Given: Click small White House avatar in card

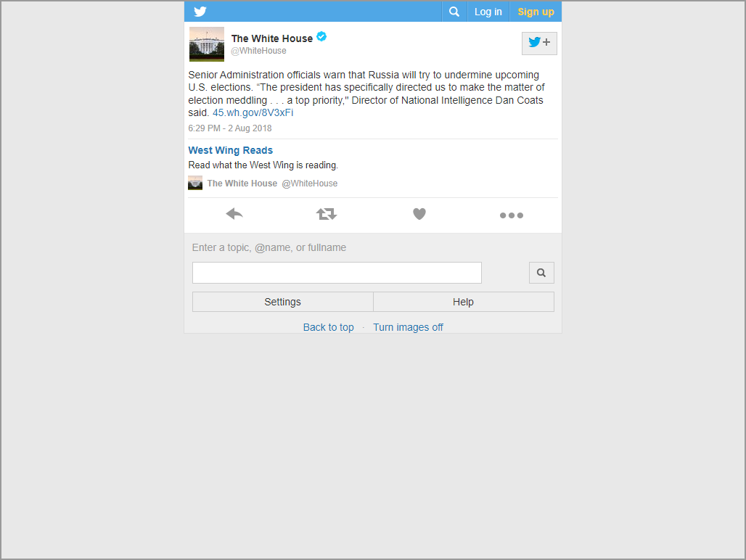Looking at the screenshot, I should [195, 183].
